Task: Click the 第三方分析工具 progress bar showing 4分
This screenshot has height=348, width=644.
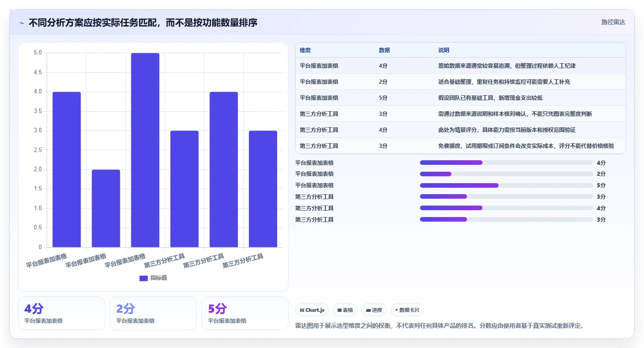Action: tap(506, 208)
